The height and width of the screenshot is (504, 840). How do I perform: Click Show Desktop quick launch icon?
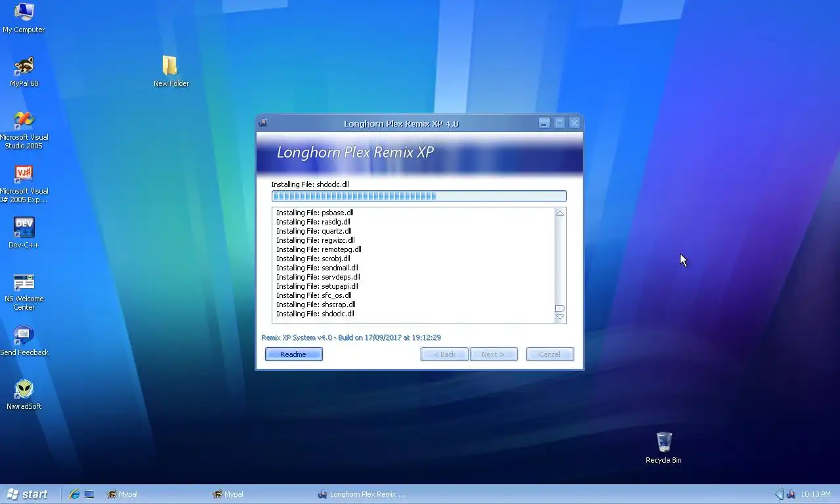tap(89, 494)
